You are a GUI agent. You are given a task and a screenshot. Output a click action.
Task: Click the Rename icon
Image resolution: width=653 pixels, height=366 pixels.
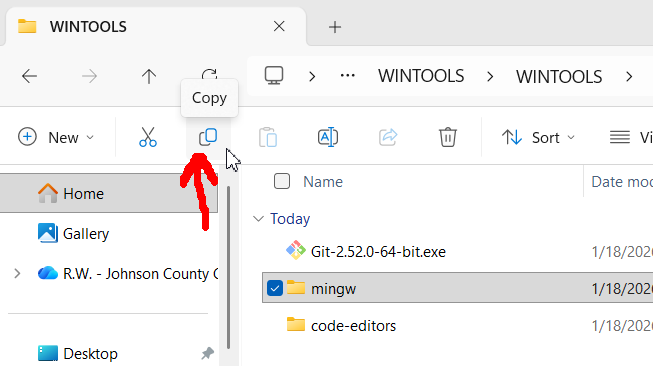[328, 137]
